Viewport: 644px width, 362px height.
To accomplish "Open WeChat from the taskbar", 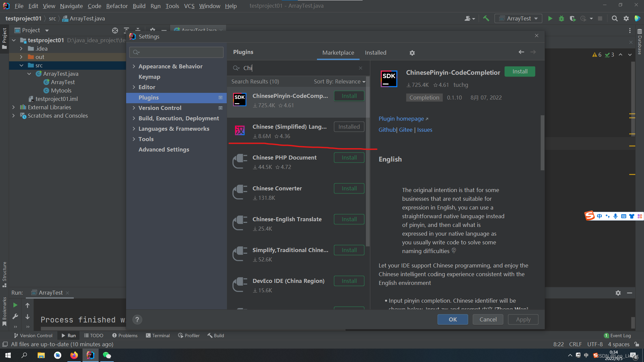I will tap(107, 355).
